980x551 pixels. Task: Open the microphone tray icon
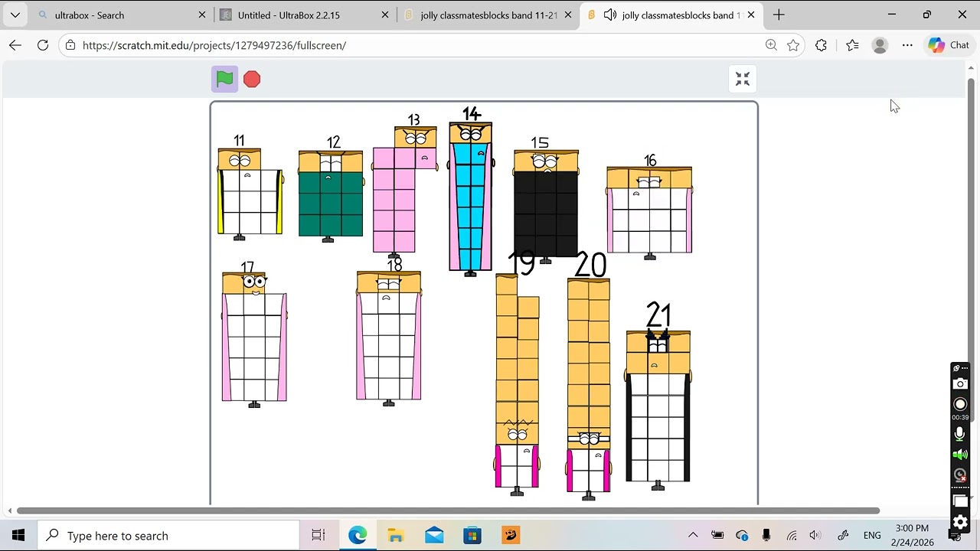(766, 536)
